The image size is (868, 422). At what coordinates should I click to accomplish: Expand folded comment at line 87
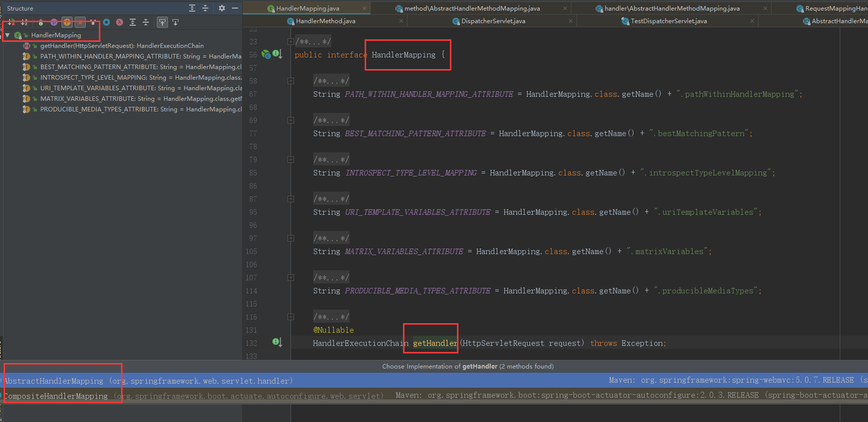291,199
